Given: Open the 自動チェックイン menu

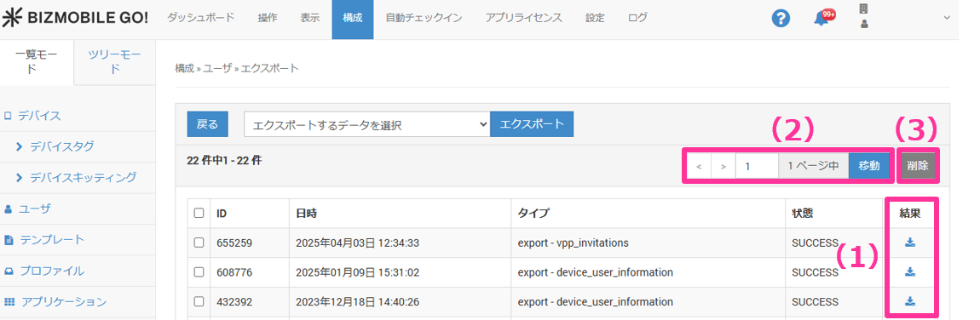Looking at the screenshot, I should (424, 18).
